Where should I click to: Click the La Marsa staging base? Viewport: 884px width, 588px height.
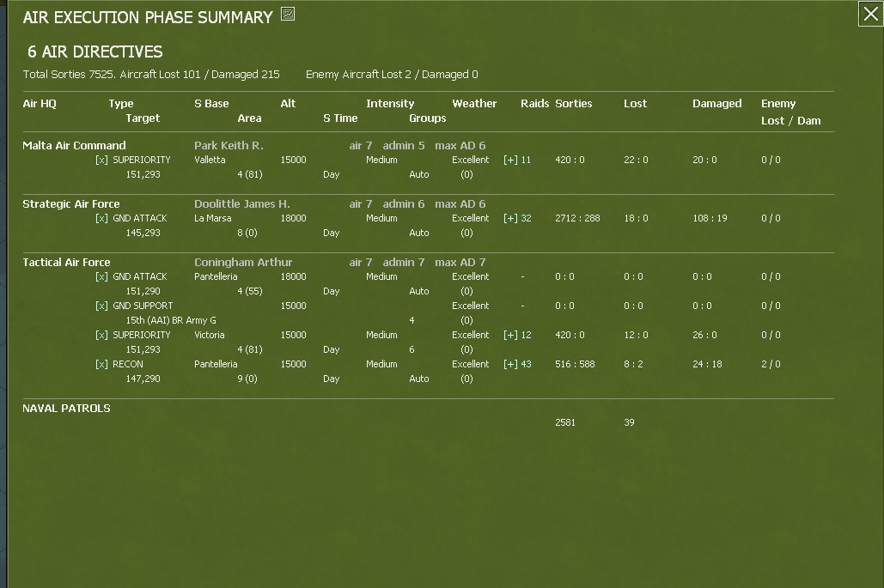212,219
